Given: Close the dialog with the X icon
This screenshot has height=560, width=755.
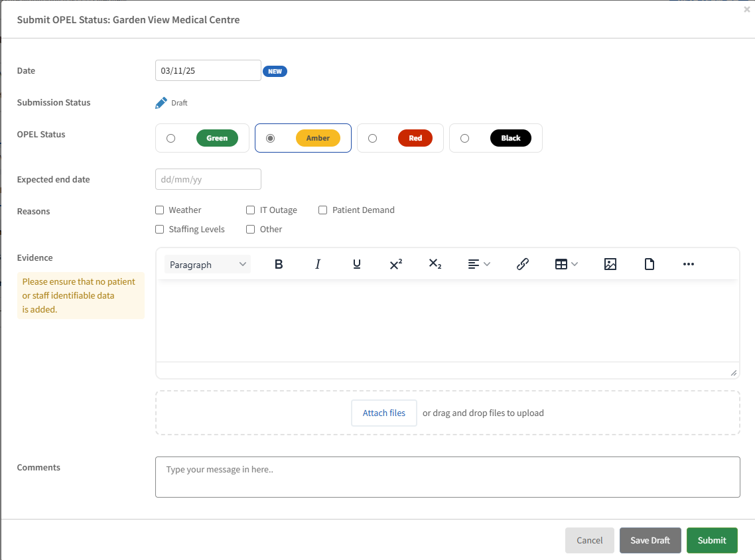Looking at the screenshot, I should [x=747, y=9].
